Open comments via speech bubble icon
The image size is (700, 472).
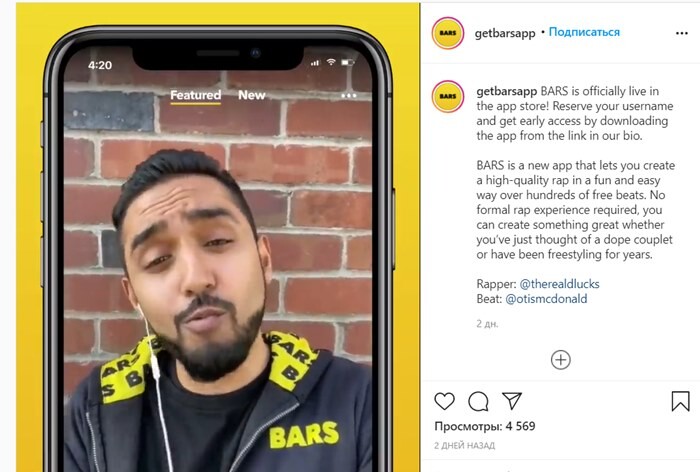[478, 401]
